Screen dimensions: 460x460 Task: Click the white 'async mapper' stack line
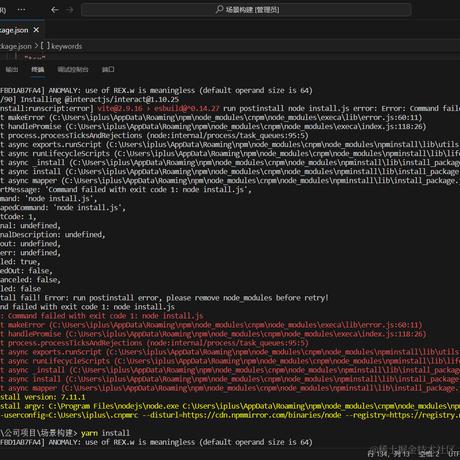coord(229,181)
